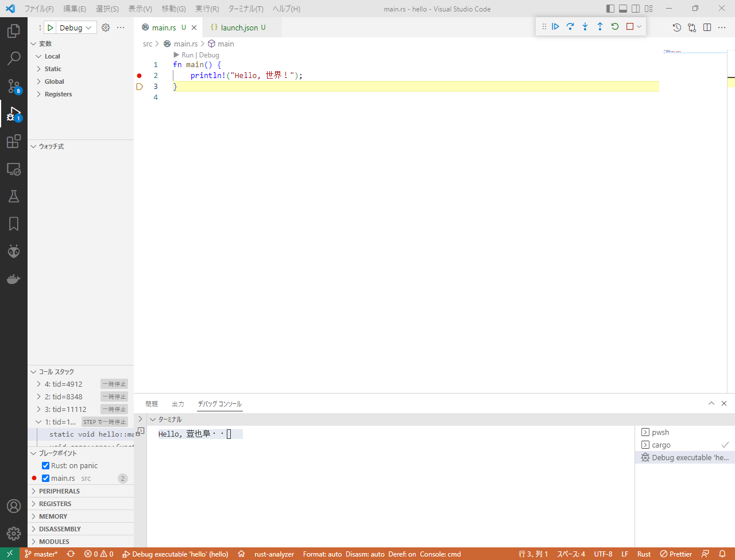Click the Step Into debug icon
This screenshot has width=735, height=560.
585,26
